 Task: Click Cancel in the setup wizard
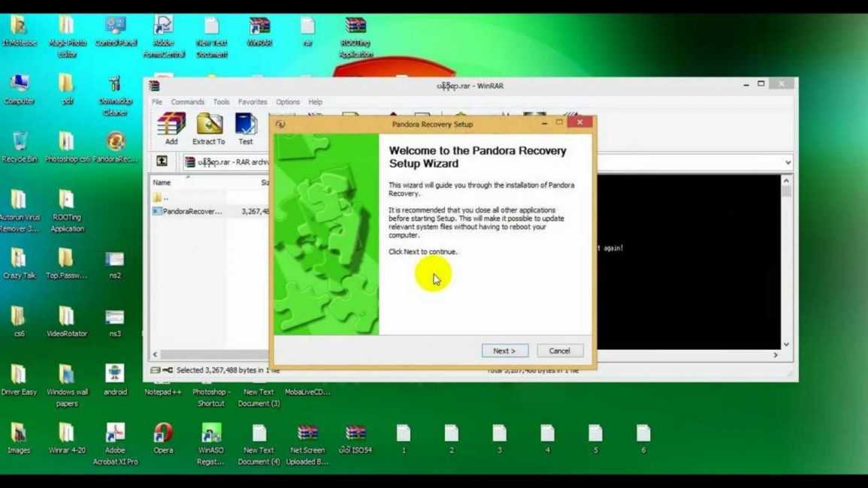point(559,351)
